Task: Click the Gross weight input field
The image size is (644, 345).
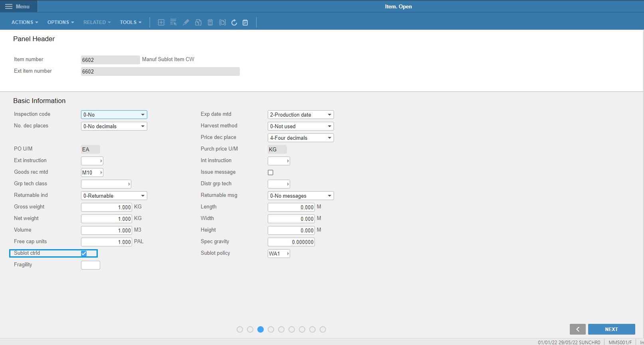Action: 107,207
